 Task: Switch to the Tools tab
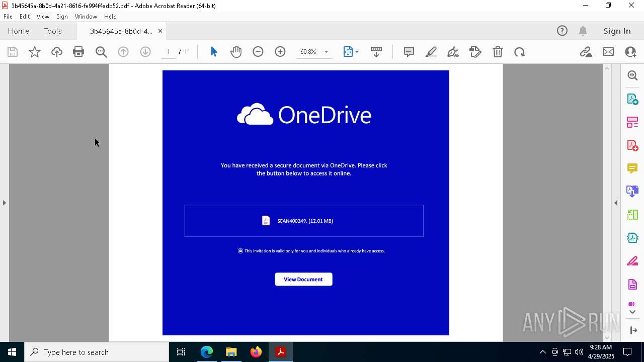[x=53, y=31]
